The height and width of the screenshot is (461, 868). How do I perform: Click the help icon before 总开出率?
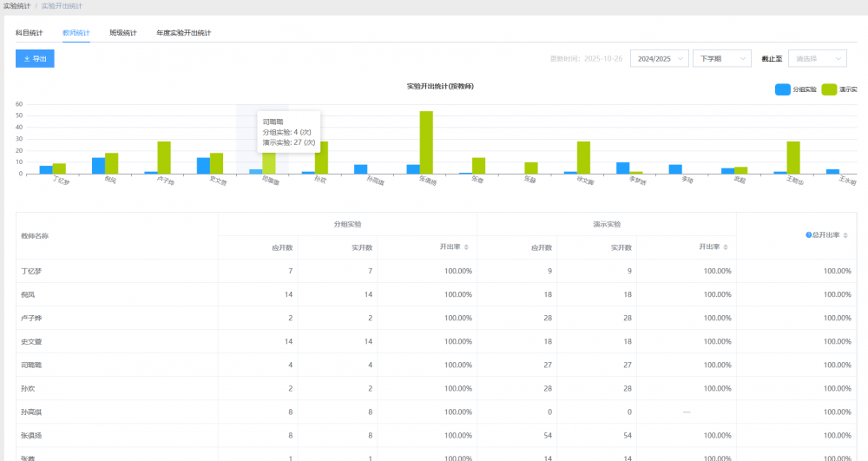808,235
